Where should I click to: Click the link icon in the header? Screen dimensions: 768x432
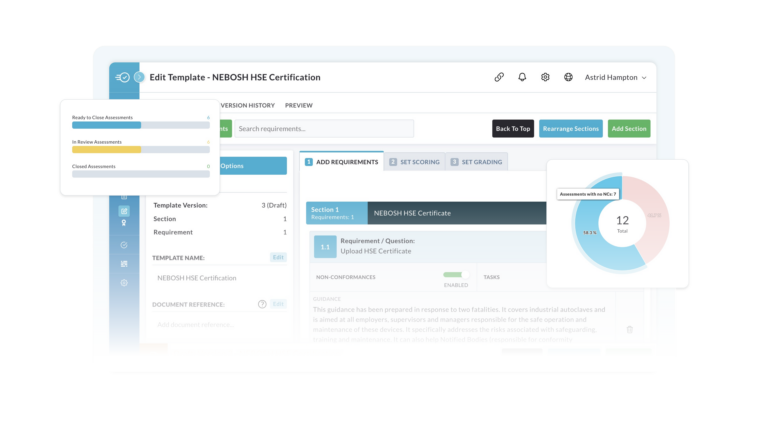[x=499, y=77]
